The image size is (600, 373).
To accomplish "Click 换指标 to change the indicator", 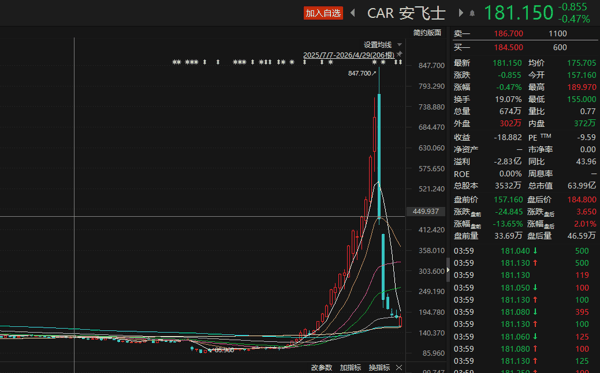I will point(379,368).
